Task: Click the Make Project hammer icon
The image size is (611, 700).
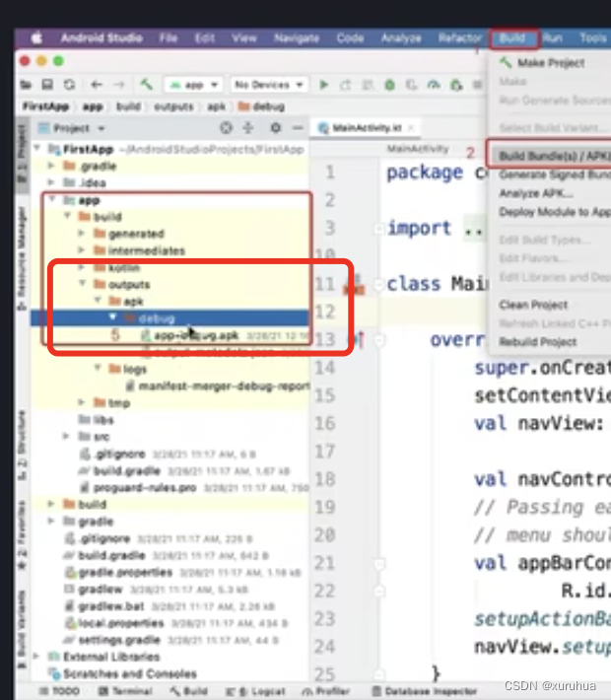Action: point(146,84)
